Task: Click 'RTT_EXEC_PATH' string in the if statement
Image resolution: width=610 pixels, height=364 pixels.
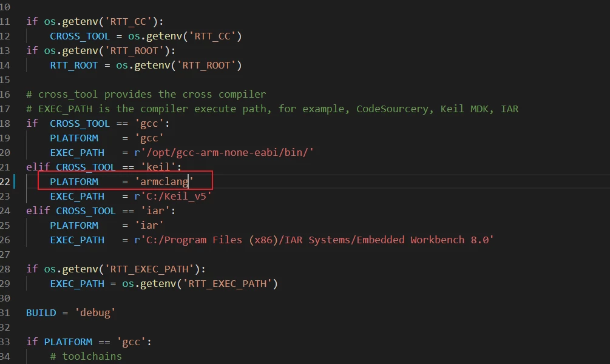Action: click(149, 269)
